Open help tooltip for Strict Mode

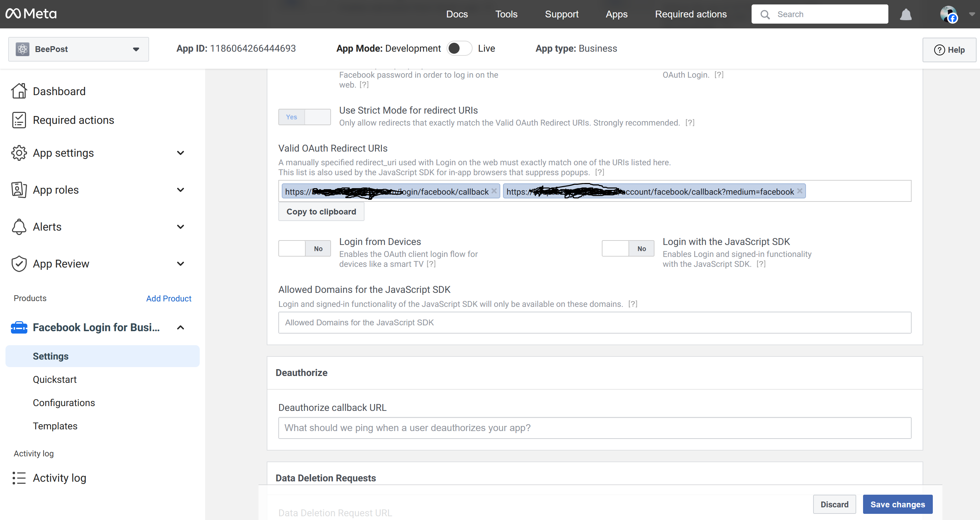(x=690, y=122)
